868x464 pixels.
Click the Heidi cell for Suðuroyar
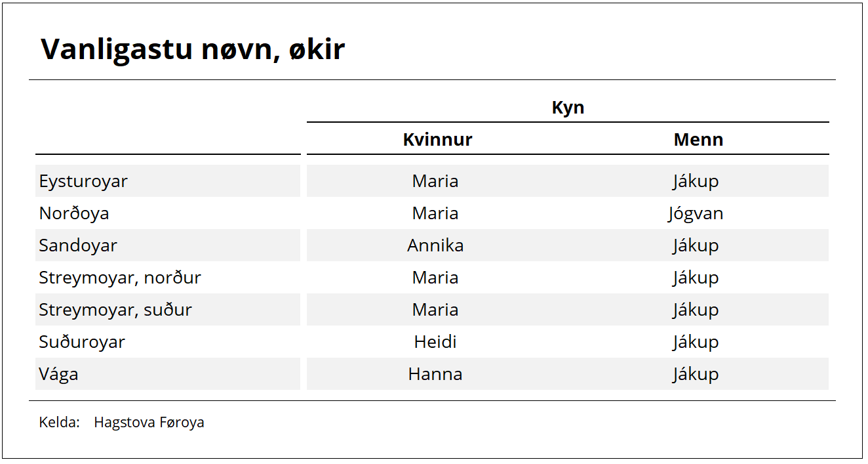tap(435, 342)
